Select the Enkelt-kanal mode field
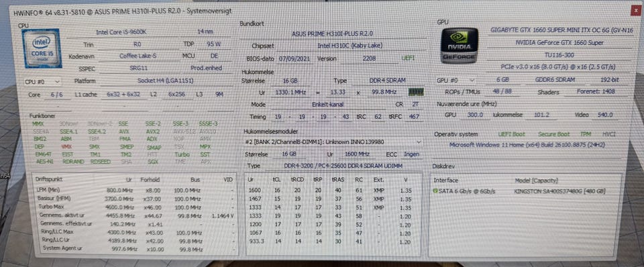644x267 pixels. pyautogui.click(x=328, y=105)
